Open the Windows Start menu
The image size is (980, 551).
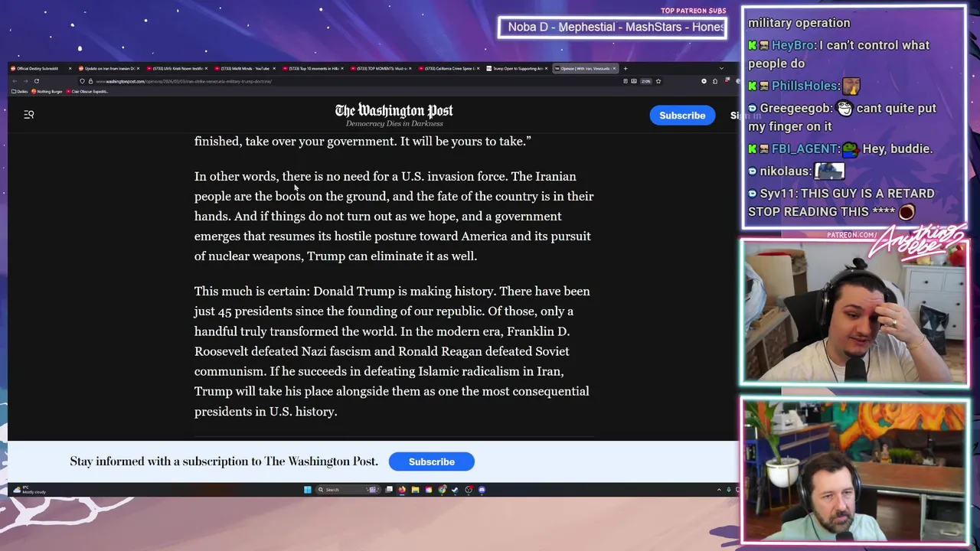[307, 490]
